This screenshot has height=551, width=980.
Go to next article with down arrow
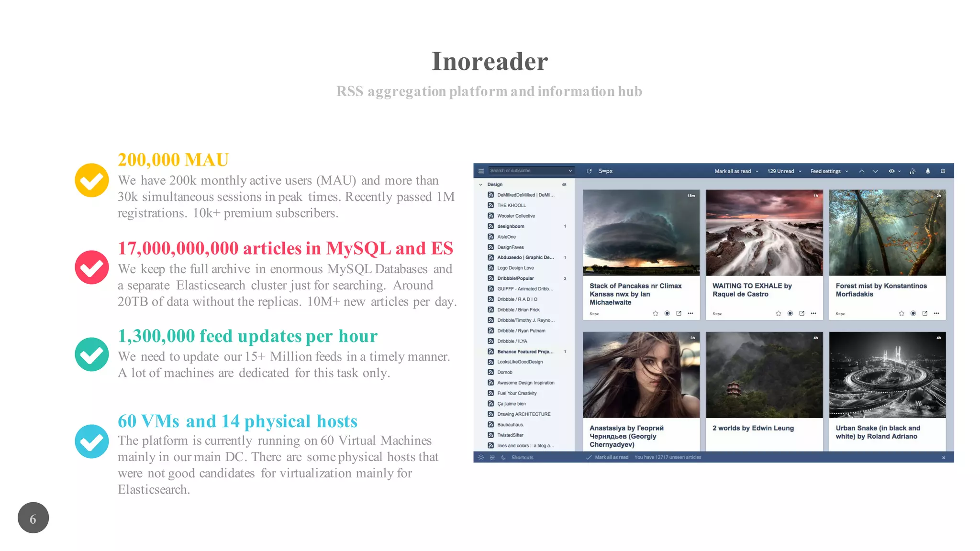point(875,171)
